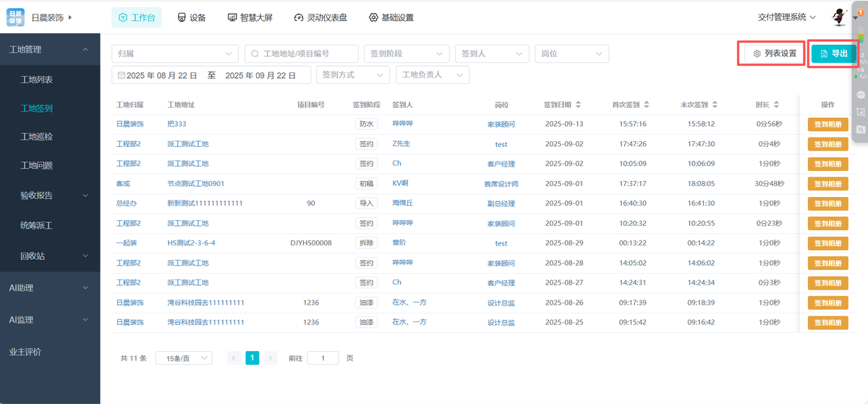
Task: Open 签到相册 for the 2025-09-13 row
Action: 827,124
